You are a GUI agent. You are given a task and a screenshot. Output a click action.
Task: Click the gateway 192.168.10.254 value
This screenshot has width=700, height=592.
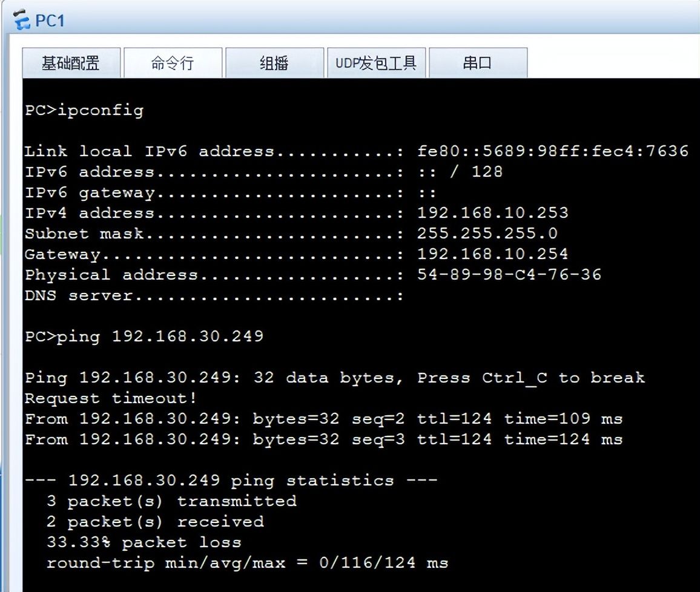[x=492, y=254]
